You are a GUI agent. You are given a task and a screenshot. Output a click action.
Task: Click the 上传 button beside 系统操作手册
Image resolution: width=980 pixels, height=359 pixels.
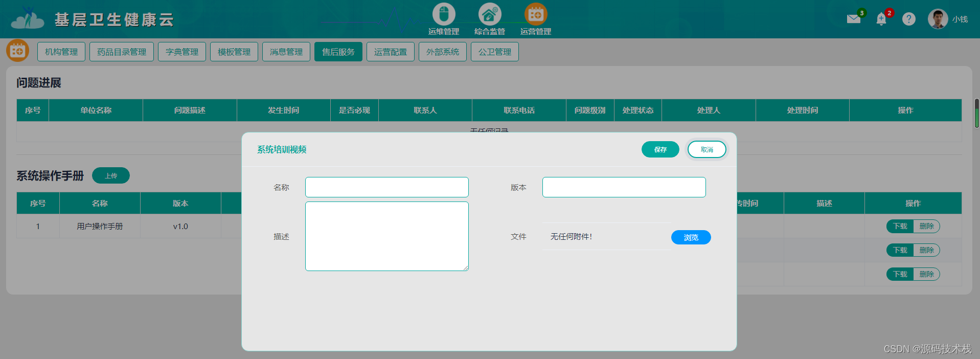[111, 175]
